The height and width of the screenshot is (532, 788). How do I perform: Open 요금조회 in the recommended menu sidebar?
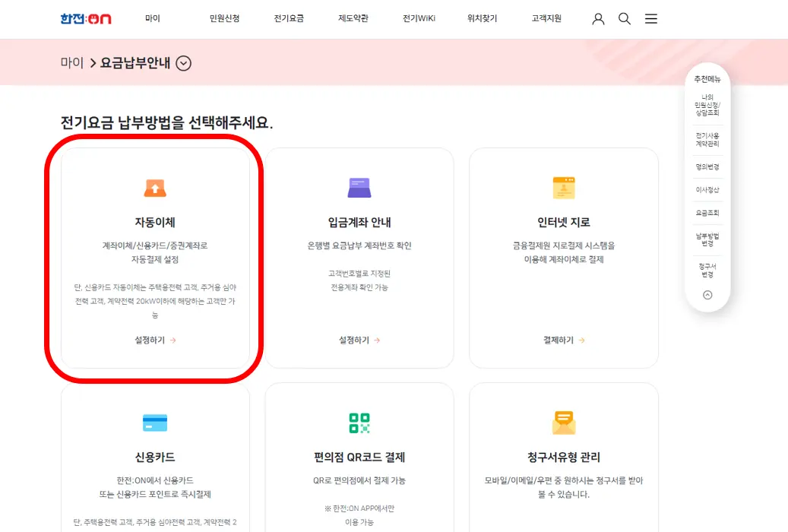[707, 212]
